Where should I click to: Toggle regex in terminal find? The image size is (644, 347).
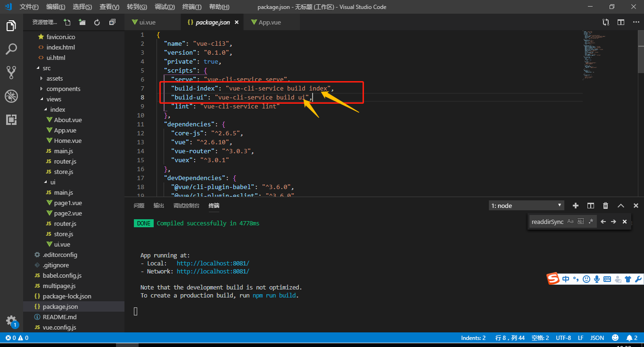[x=591, y=222]
